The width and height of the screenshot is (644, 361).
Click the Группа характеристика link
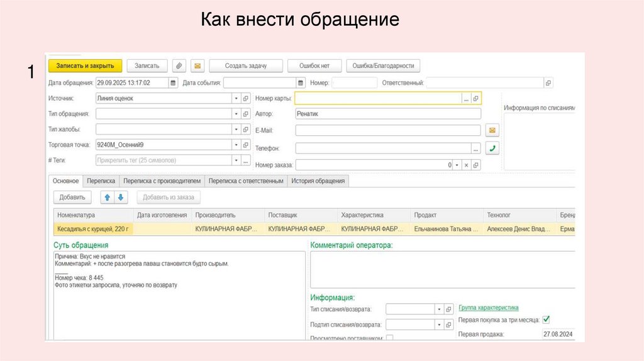click(x=489, y=308)
